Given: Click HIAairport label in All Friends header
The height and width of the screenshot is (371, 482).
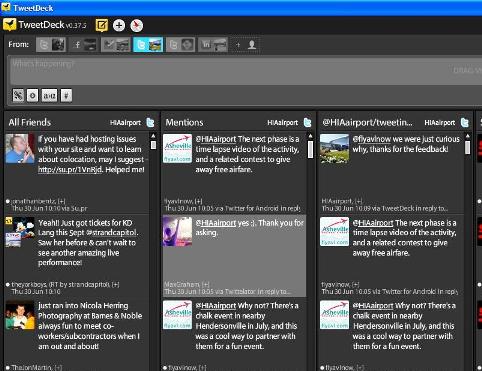Looking at the screenshot, I should [126, 123].
